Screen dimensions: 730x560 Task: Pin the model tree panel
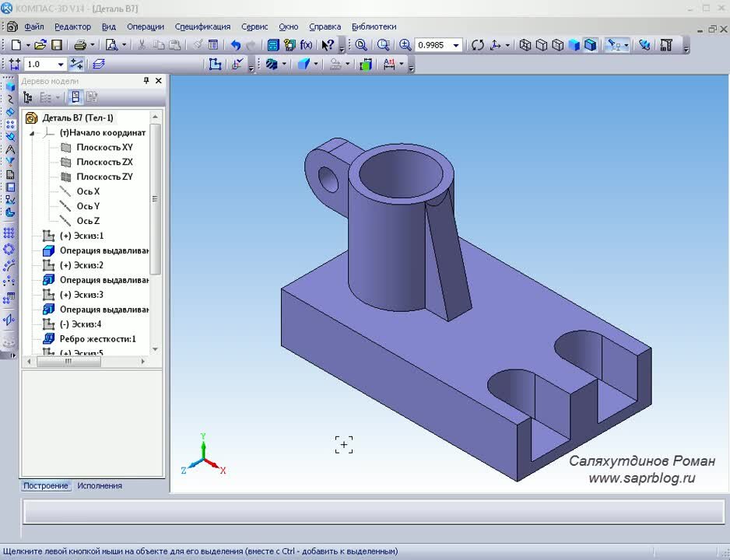coord(146,81)
